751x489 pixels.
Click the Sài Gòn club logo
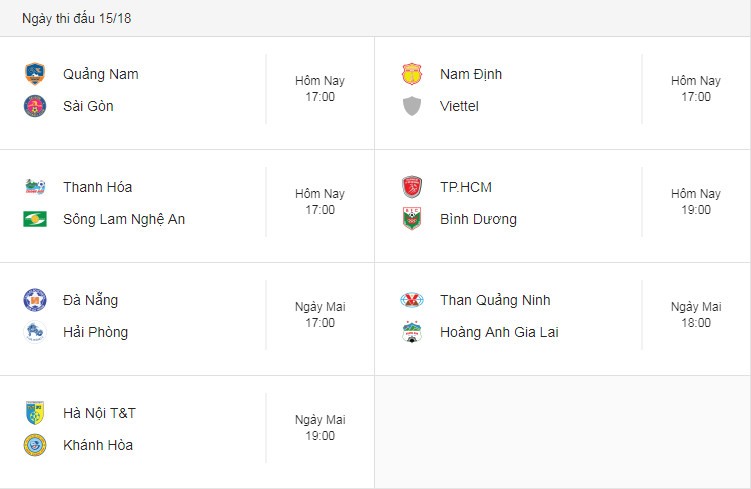tap(35, 106)
